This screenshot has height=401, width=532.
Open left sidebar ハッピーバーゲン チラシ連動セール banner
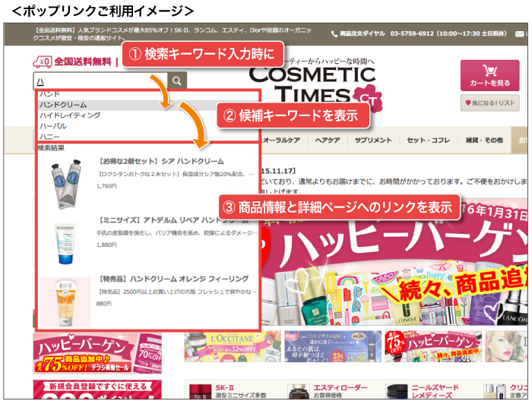click(97, 353)
